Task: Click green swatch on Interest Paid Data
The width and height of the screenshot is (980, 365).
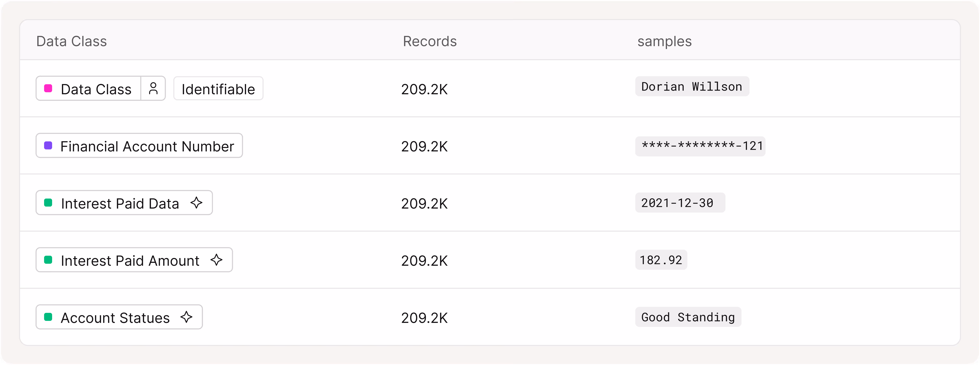Action: (48, 203)
